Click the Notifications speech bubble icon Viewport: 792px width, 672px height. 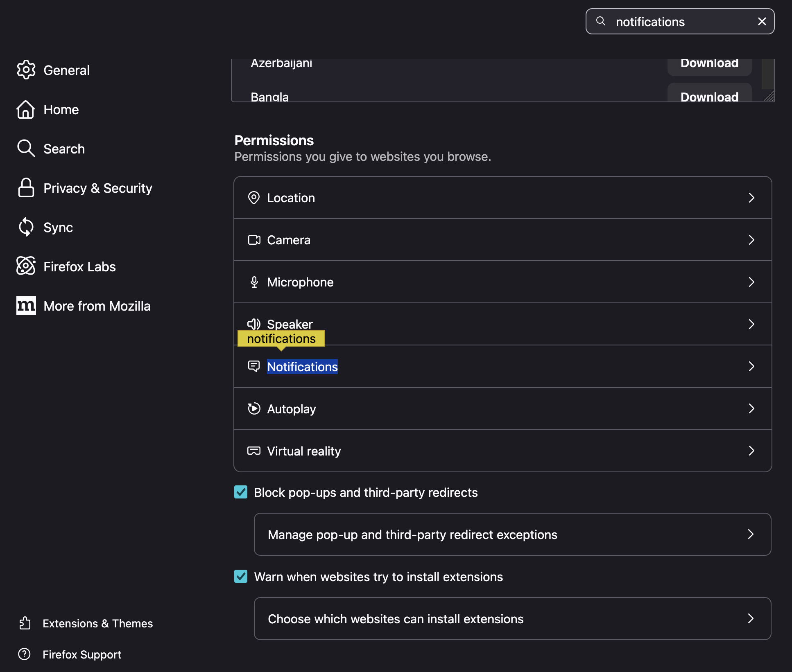(x=254, y=366)
